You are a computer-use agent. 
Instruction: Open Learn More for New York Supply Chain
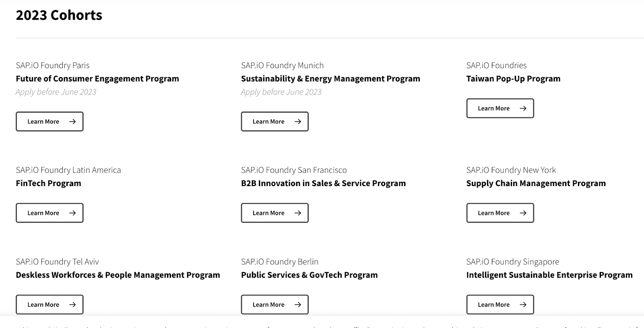pyautogui.click(x=494, y=213)
